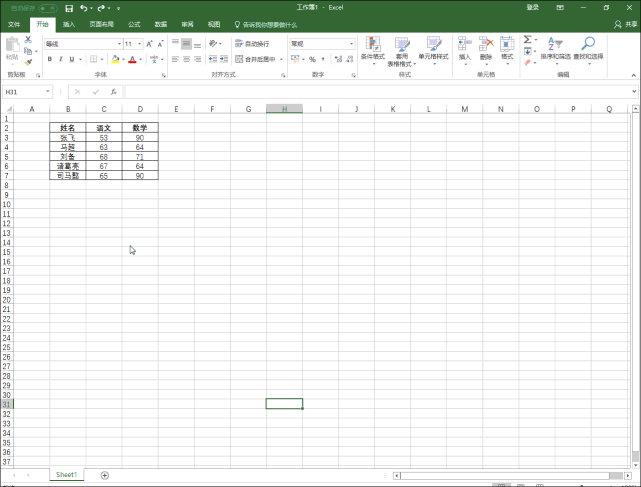The image size is (641, 487).
Task: Click the Delete cells icon
Action: (486, 44)
